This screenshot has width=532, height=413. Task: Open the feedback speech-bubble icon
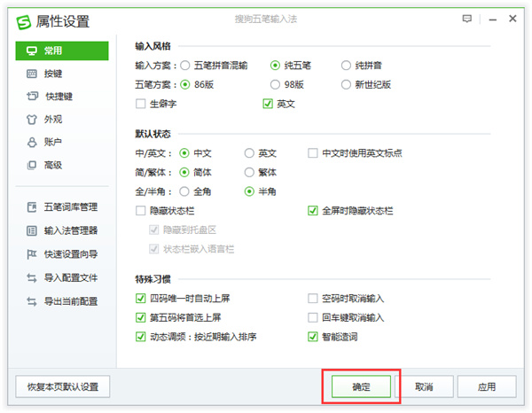(x=467, y=19)
